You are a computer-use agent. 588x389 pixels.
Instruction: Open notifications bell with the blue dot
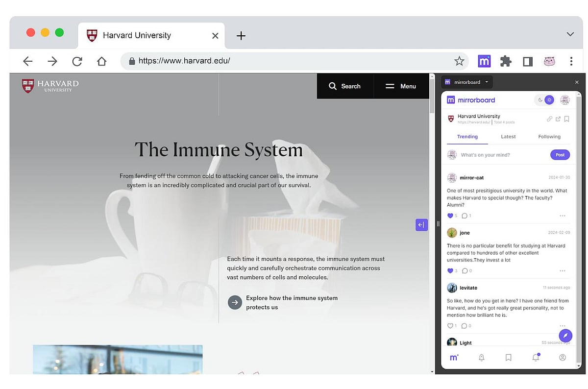(536, 357)
